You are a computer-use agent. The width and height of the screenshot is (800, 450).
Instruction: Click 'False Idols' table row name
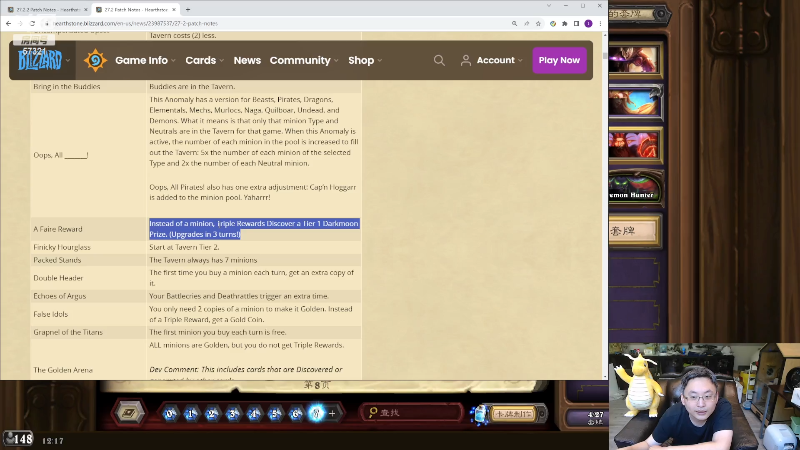pyautogui.click(x=51, y=314)
